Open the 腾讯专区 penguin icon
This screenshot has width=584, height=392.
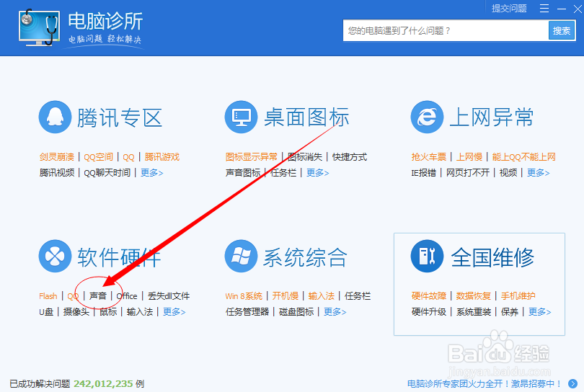pyautogui.click(x=55, y=117)
